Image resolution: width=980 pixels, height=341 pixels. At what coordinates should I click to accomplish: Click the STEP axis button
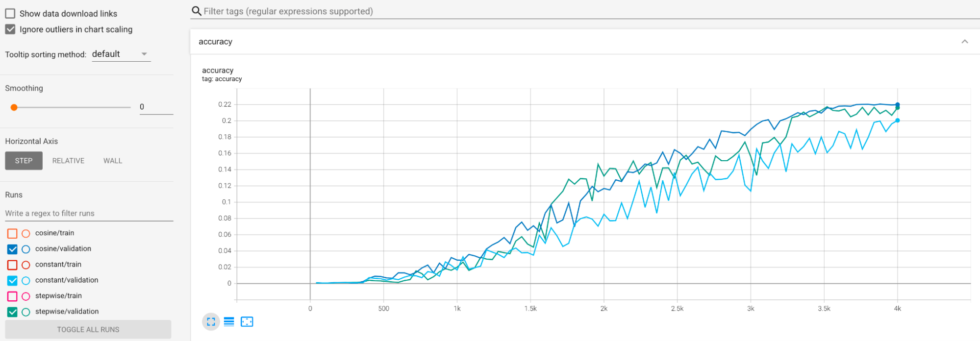[x=24, y=160]
